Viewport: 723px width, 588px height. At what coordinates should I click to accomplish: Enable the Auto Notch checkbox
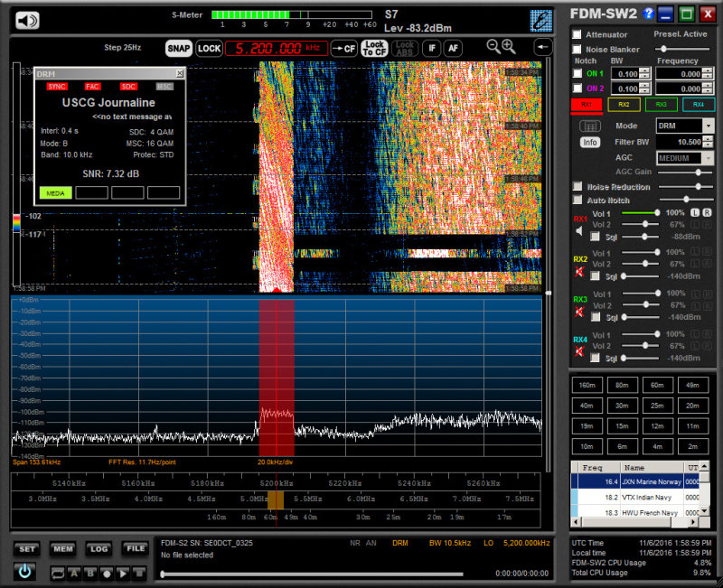[x=577, y=200]
